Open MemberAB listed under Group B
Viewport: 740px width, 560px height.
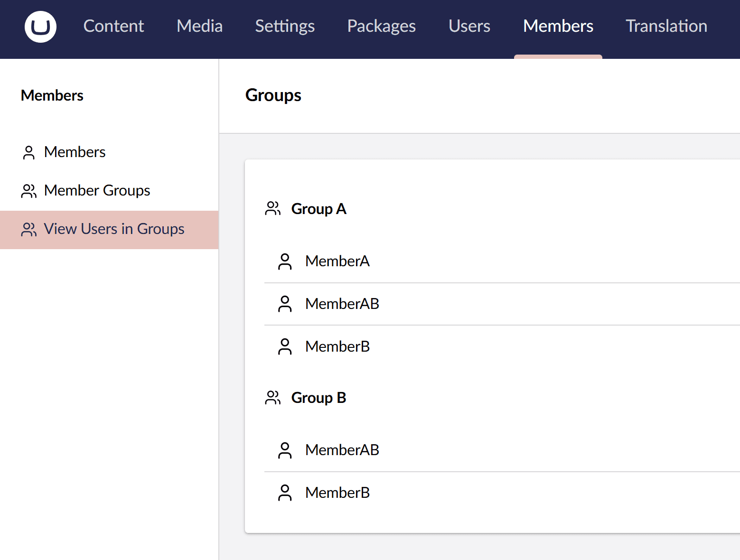pyautogui.click(x=342, y=450)
